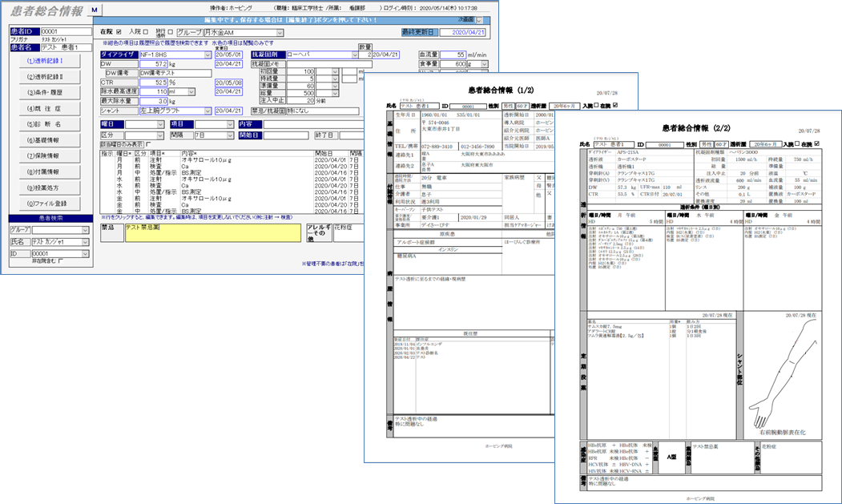Open the 間隔 dropdown showing 7日
Image resolution: width=842 pixels, height=504 pixels.
230,135
